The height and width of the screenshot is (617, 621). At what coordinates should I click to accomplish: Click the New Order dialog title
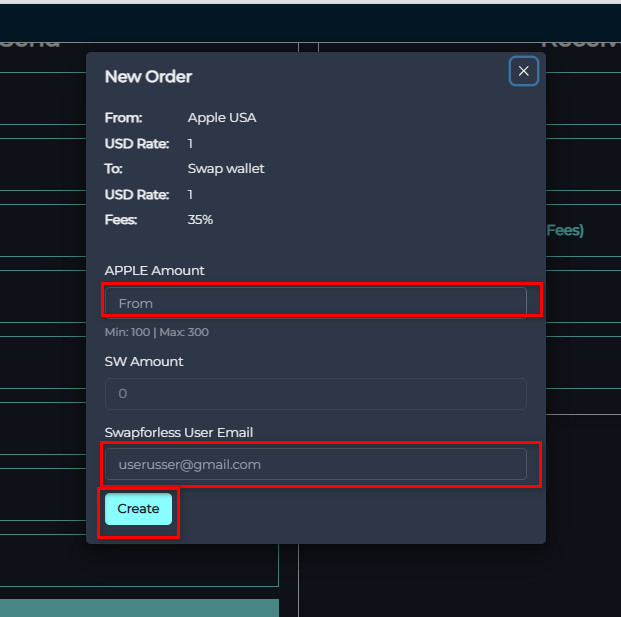[148, 77]
